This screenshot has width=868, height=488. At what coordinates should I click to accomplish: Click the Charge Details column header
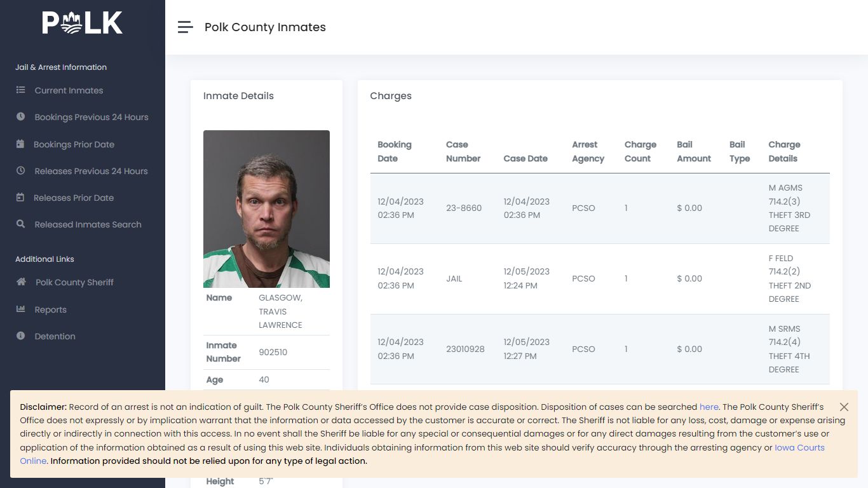784,151
